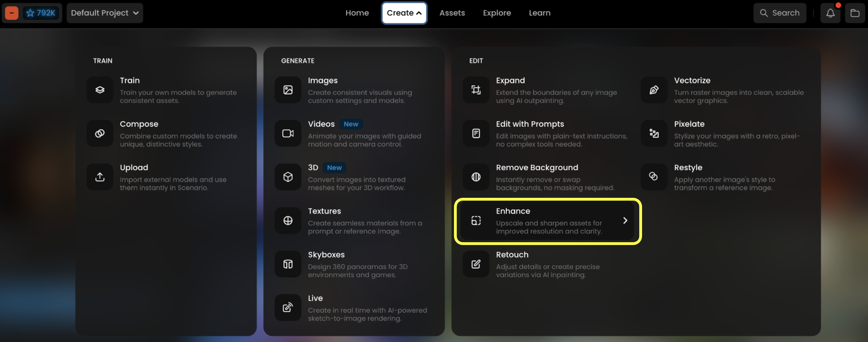868x342 pixels.
Task: Open the Learn tab
Action: [539, 13]
